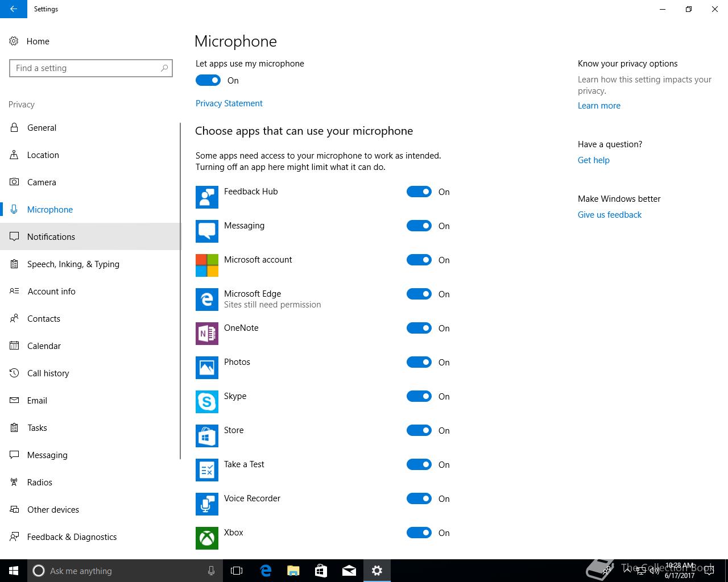728x582 pixels.
Task: Toggle microphone access for Feedback Hub
Action: click(419, 192)
